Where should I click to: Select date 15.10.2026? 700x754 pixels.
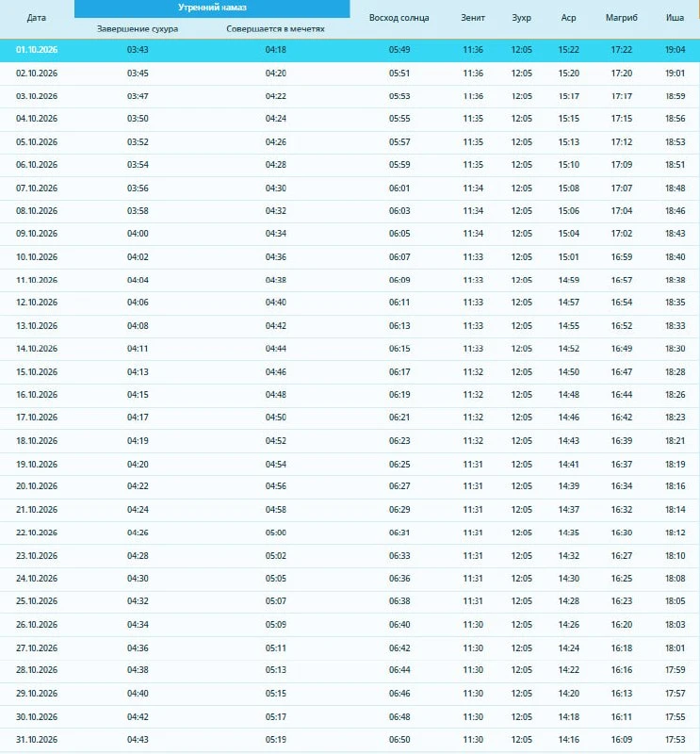pos(37,371)
